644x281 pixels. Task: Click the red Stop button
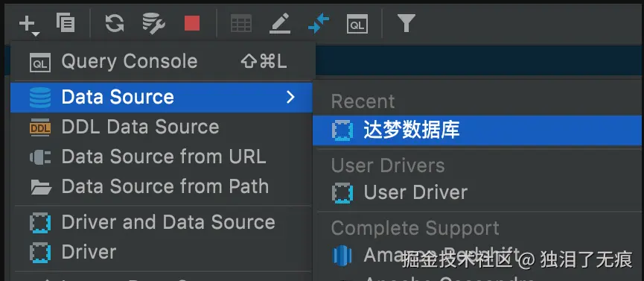(192, 23)
